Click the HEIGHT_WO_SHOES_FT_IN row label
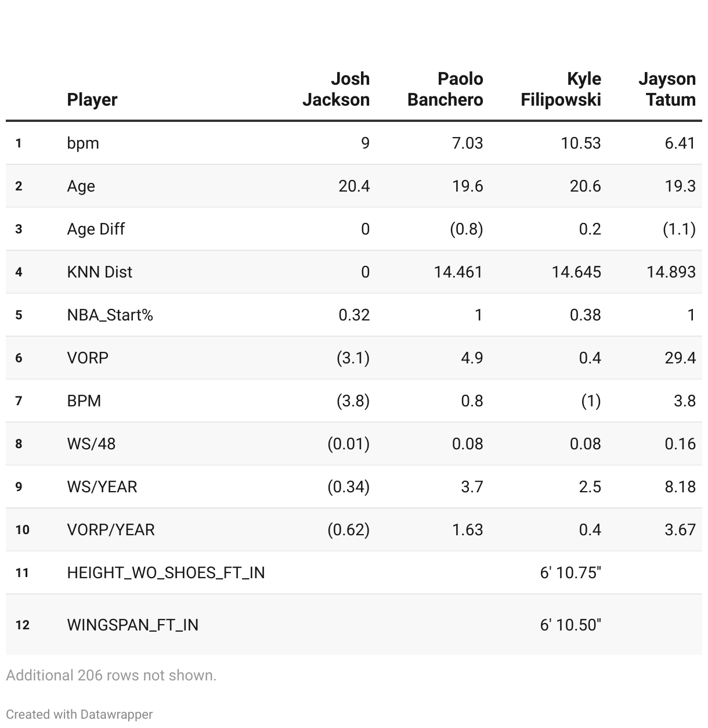 pyautogui.click(x=166, y=573)
